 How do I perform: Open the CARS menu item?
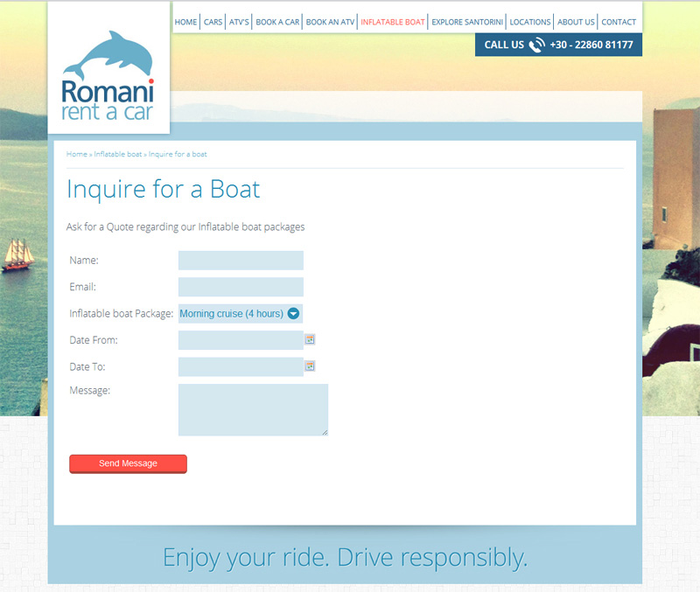[x=213, y=22]
